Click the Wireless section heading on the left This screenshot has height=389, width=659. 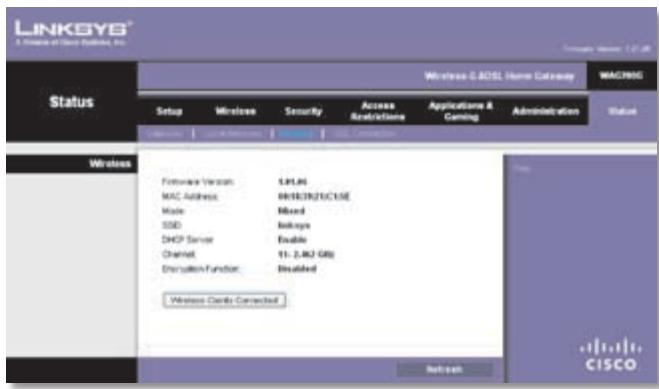coord(110,164)
